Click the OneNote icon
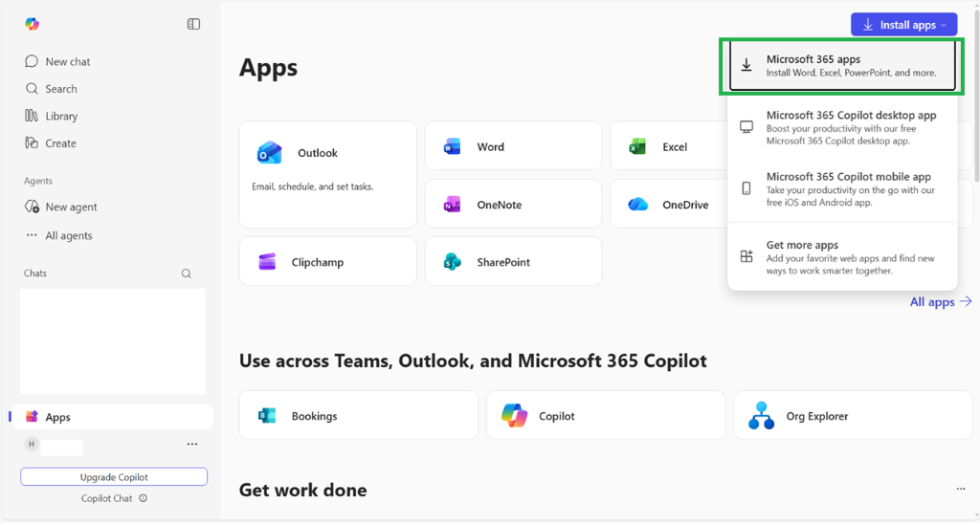The height and width of the screenshot is (525, 980). (x=452, y=204)
